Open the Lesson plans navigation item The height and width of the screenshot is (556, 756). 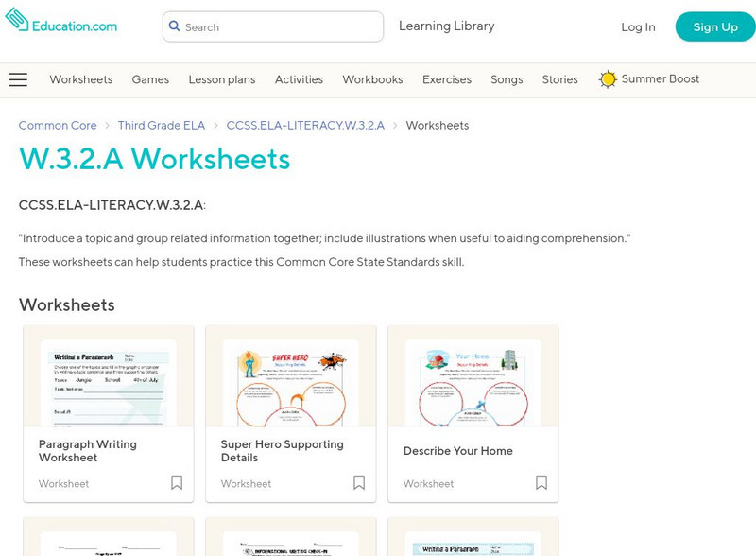coord(222,79)
